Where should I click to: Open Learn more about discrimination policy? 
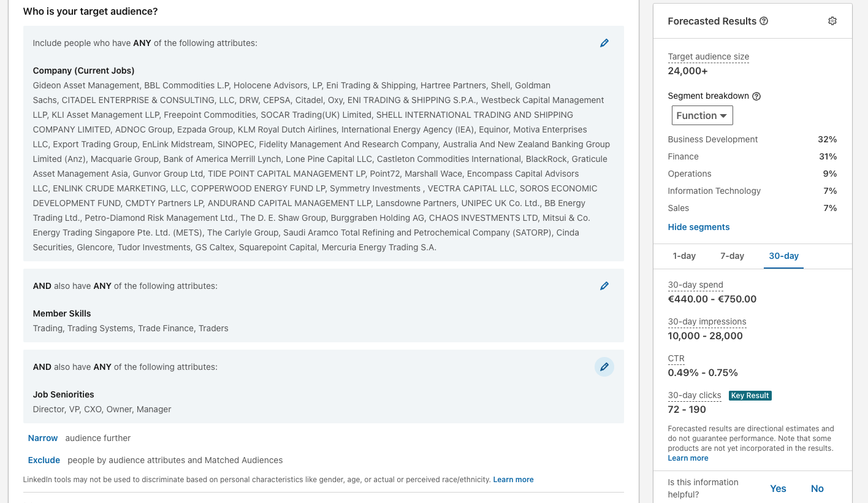click(513, 480)
